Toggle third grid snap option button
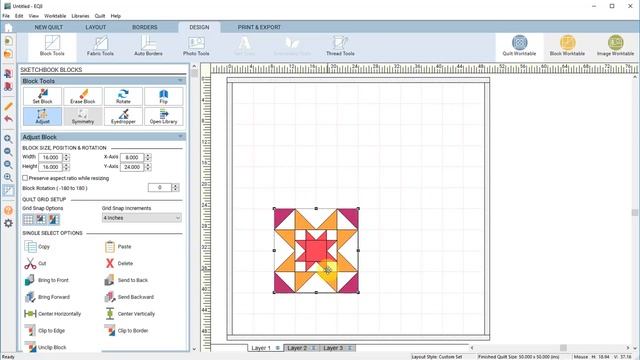Screen dimensions: 640x360 [x=54, y=220]
